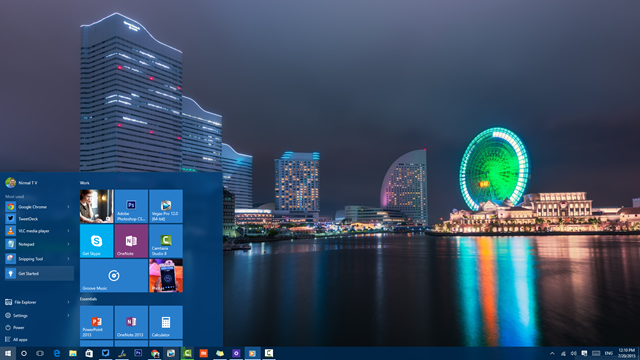Open the white Camtasia icon on taskbar
Screen dimensions: 640x360
click(x=269, y=353)
